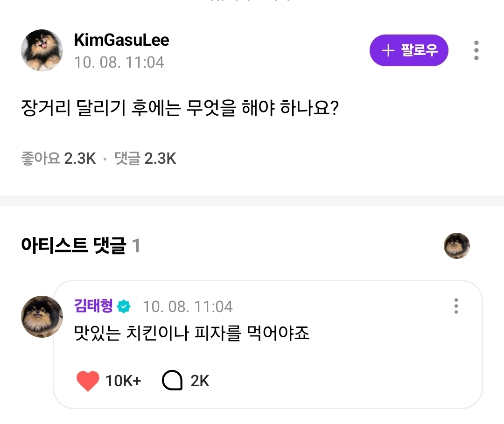The image size is (504, 424).
Task: Tap the post timestamp under KimGasuLee
Action: tap(119, 63)
